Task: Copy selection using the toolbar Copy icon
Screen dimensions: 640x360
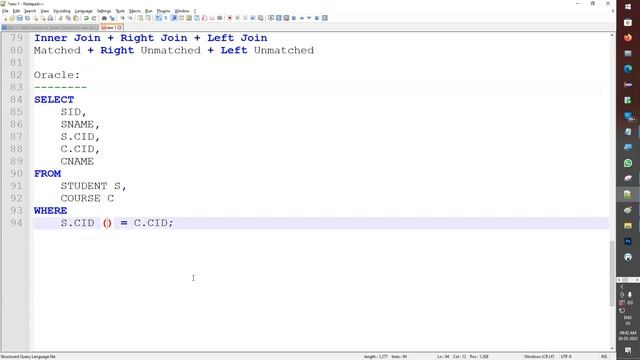Action: tap(68, 18)
